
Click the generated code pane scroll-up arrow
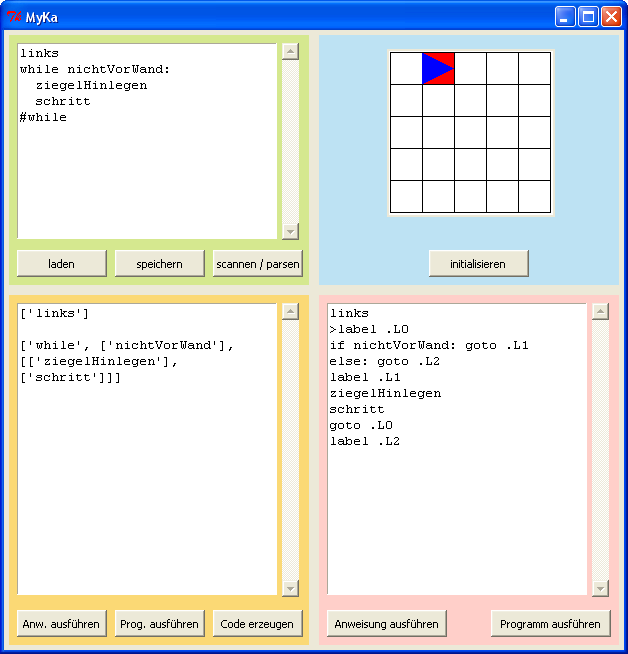point(600,312)
